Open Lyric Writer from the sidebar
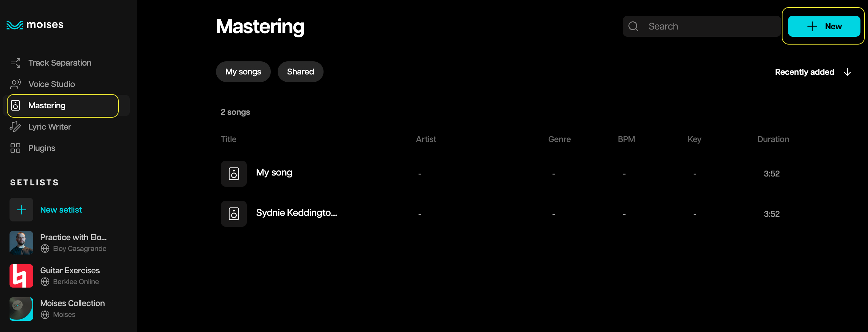 coord(49,127)
